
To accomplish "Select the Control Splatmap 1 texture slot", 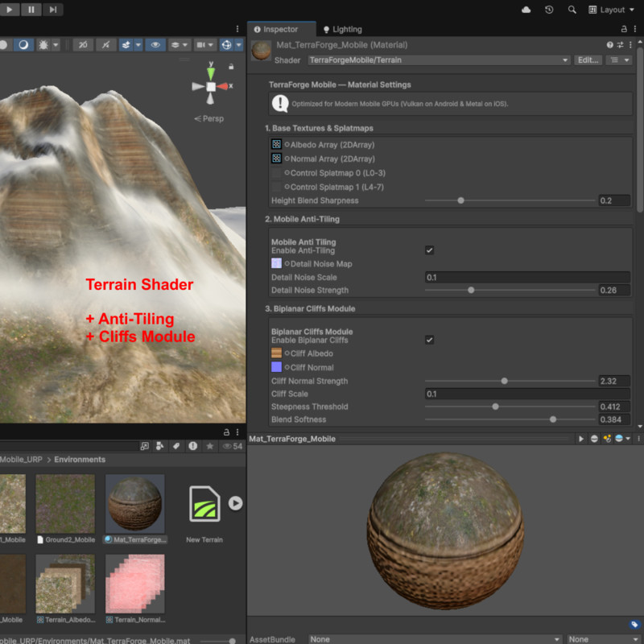I will (x=276, y=187).
